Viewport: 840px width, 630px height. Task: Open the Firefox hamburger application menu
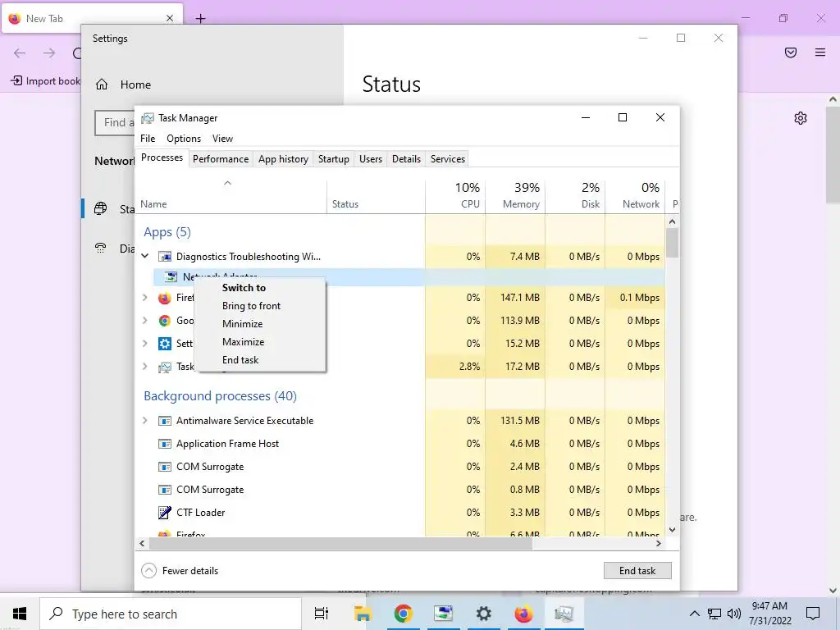coord(820,52)
